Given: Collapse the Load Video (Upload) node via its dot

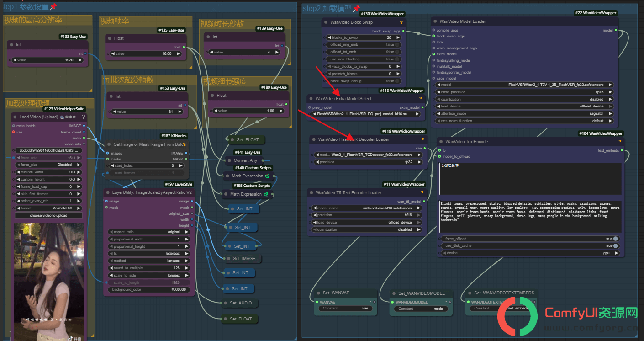Looking at the screenshot, I should (15, 117).
